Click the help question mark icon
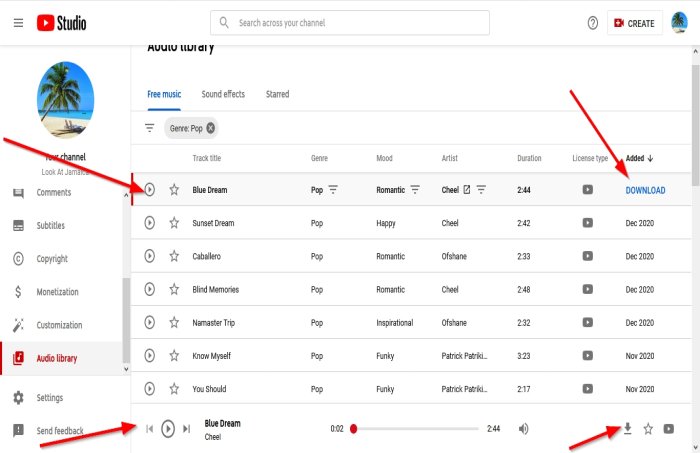Image resolution: width=700 pixels, height=453 pixels. point(592,23)
